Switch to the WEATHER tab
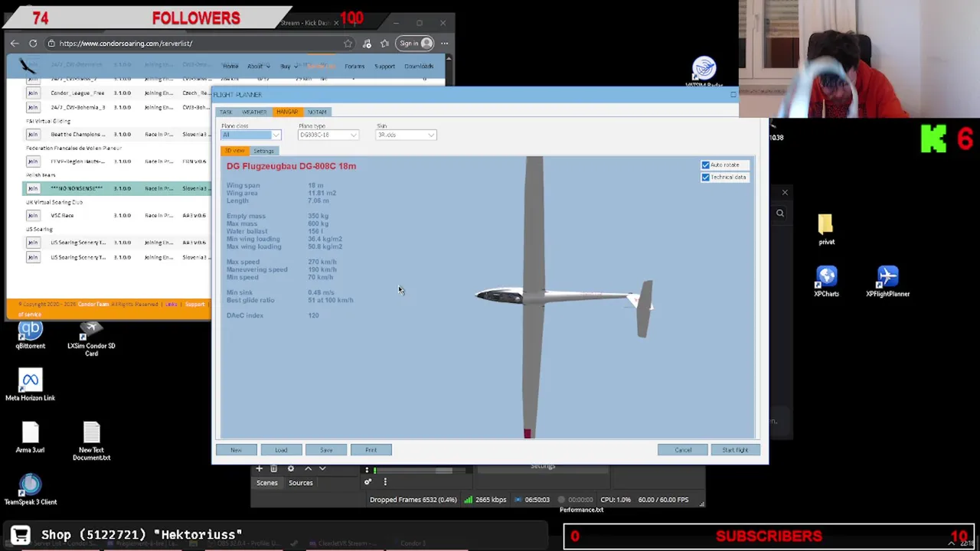Screen dimensions: 980x551 point(254,112)
